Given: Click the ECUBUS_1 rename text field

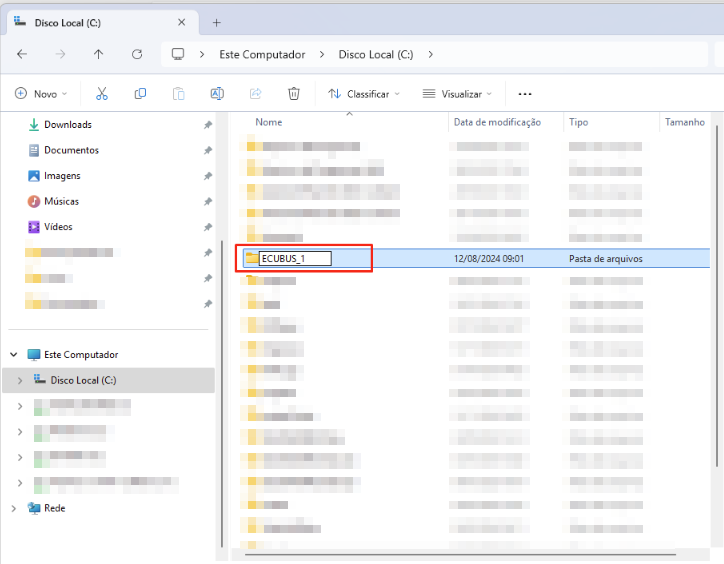Looking at the screenshot, I should tap(294, 258).
